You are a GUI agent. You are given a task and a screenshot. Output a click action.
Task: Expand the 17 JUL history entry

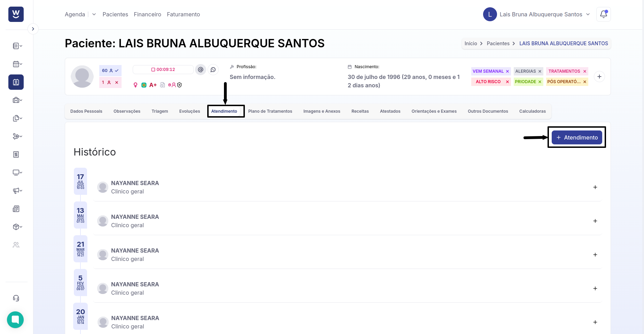coord(595,187)
